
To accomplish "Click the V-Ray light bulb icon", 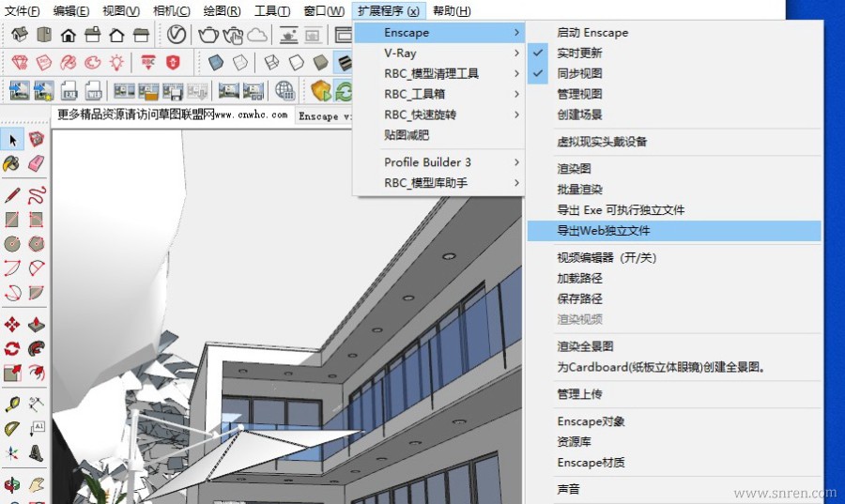I will coord(116,63).
